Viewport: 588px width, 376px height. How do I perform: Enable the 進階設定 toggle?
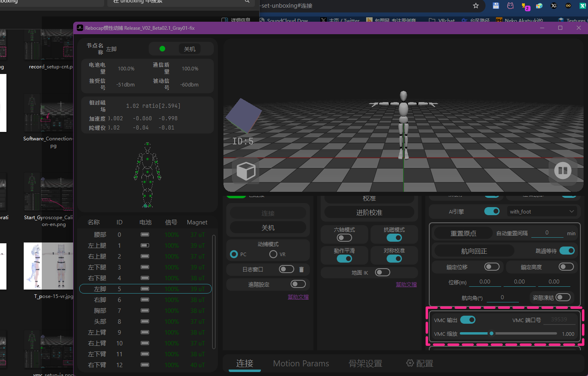[298, 284]
